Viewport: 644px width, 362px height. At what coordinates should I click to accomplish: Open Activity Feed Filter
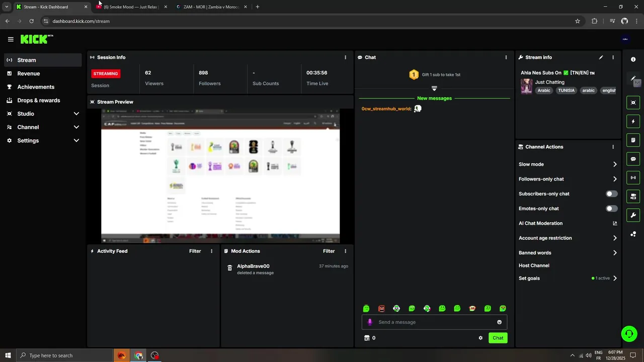click(195, 251)
